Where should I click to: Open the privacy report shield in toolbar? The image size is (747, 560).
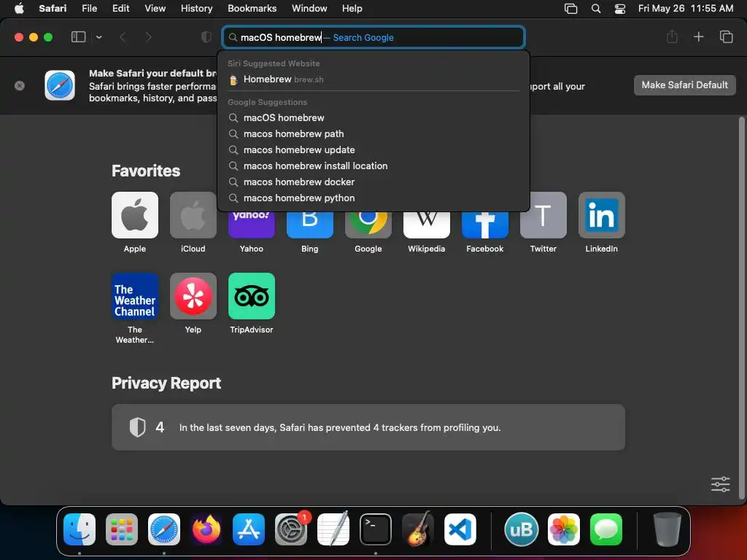(x=206, y=37)
